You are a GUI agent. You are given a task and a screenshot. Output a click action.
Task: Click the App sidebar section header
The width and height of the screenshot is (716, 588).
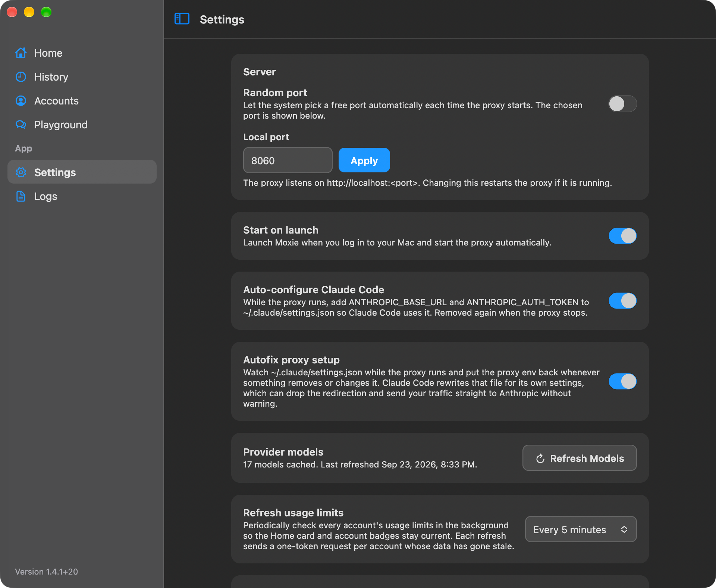tap(23, 148)
